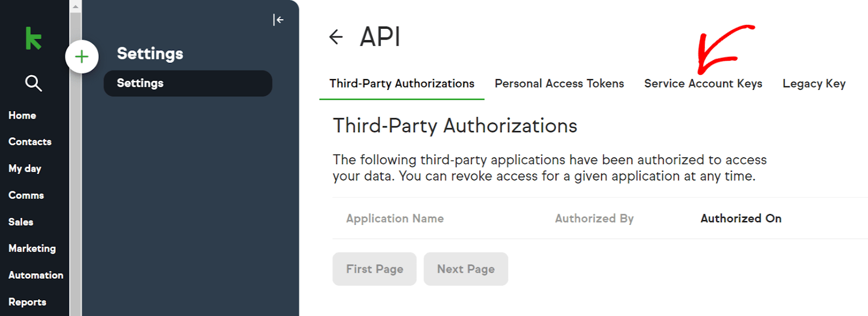The height and width of the screenshot is (316, 868).
Task: Open Sales in the left navigation
Action: [x=21, y=222]
